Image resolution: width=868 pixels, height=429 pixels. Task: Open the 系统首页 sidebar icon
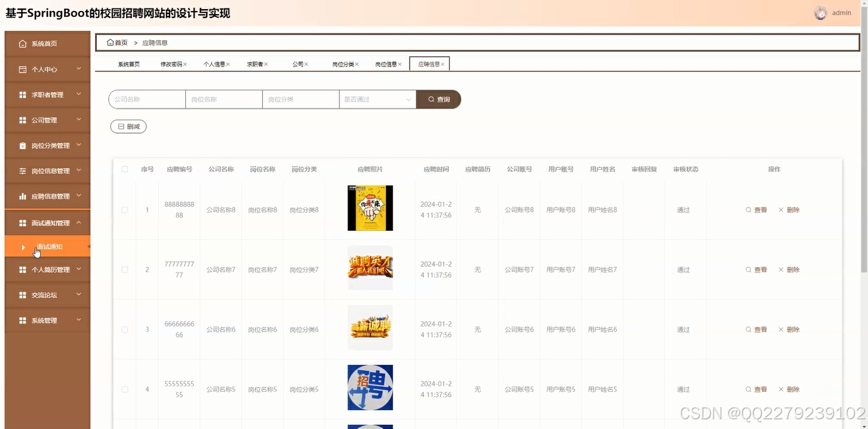pos(21,43)
